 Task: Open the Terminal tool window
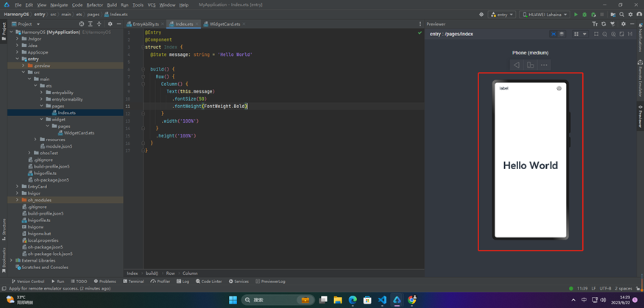point(133,282)
